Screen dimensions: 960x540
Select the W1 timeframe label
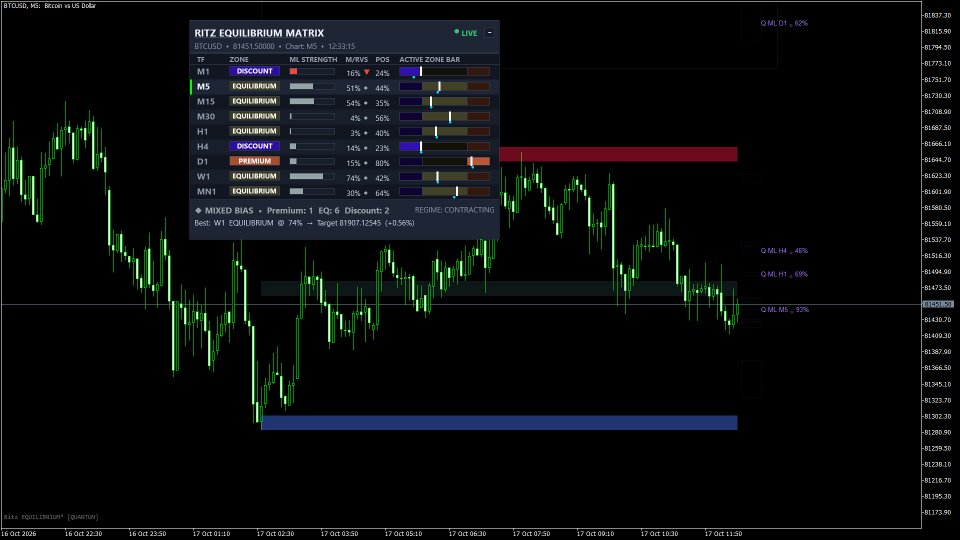coord(203,176)
